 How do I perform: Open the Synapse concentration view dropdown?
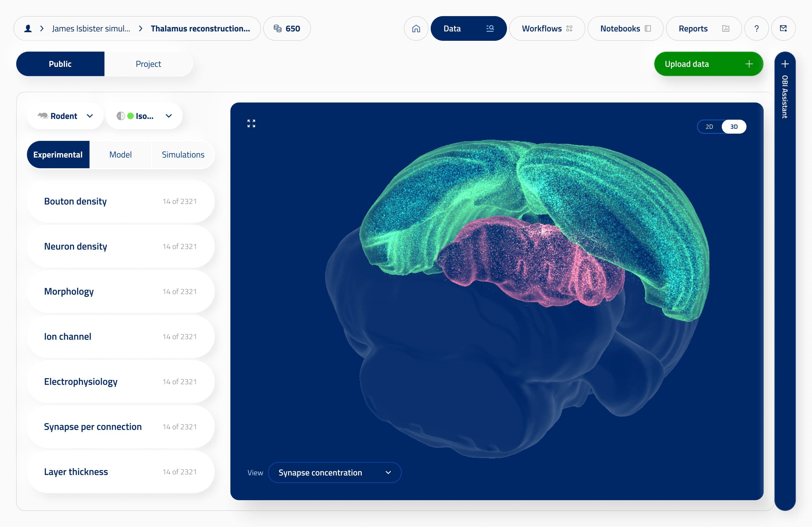click(335, 473)
